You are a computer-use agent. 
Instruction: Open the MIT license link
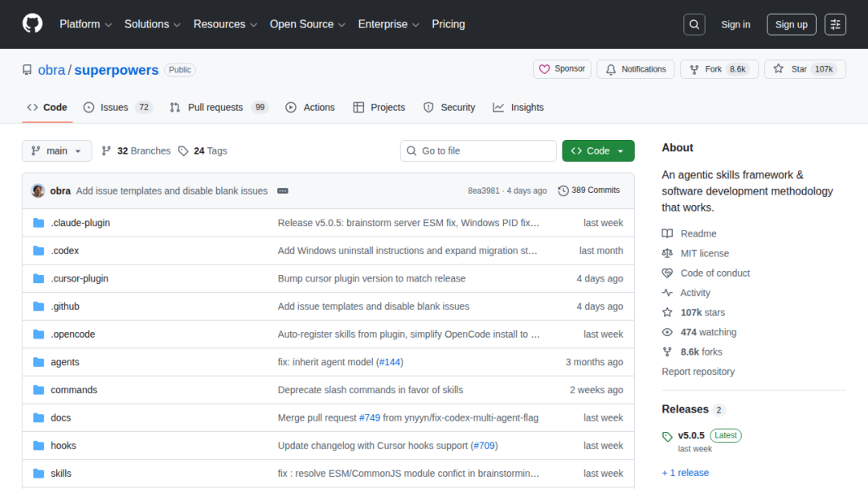[x=704, y=253]
